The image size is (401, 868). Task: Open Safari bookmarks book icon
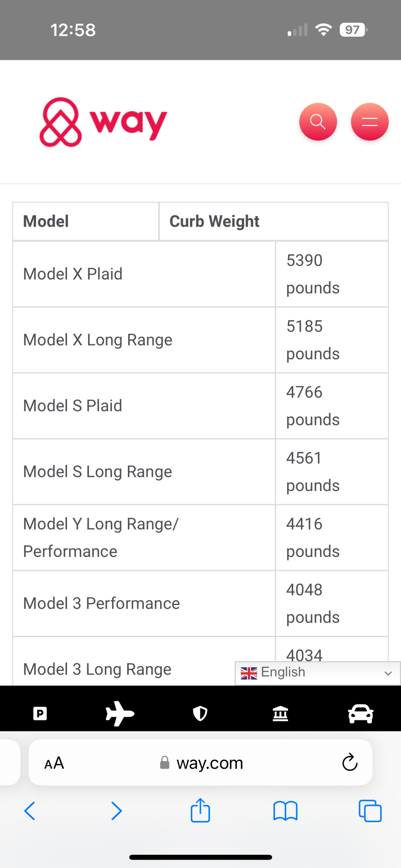[285, 811]
